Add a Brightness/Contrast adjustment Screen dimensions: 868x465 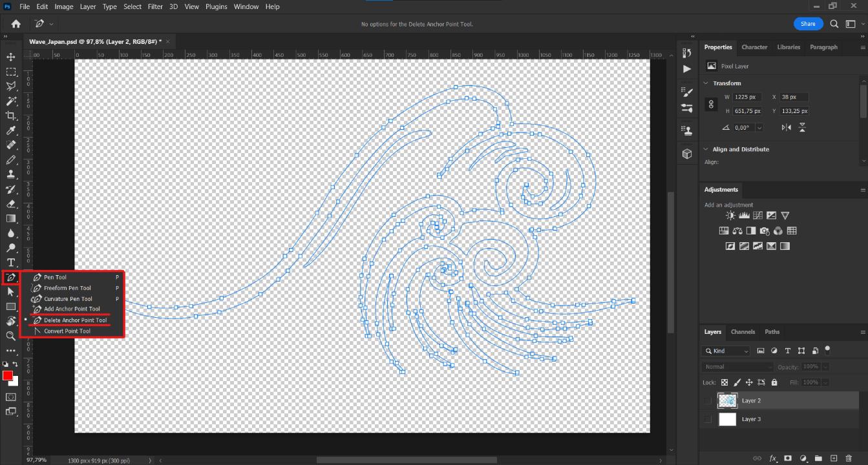click(x=730, y=216)
